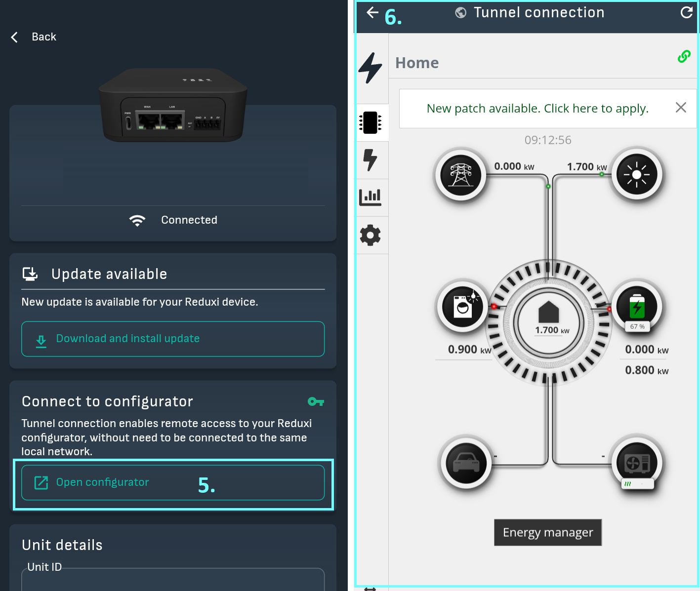Click the Tunnel connection title
700x591 pixels.
539,13
